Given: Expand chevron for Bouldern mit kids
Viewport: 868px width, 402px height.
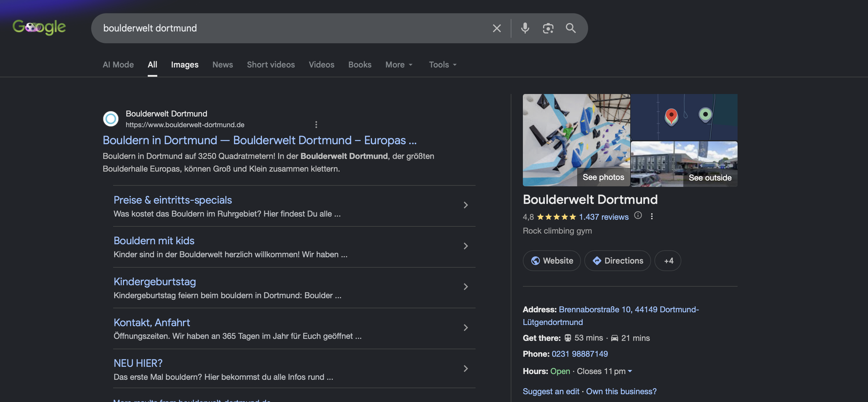Looking at the screenshot, I should 466,246.
